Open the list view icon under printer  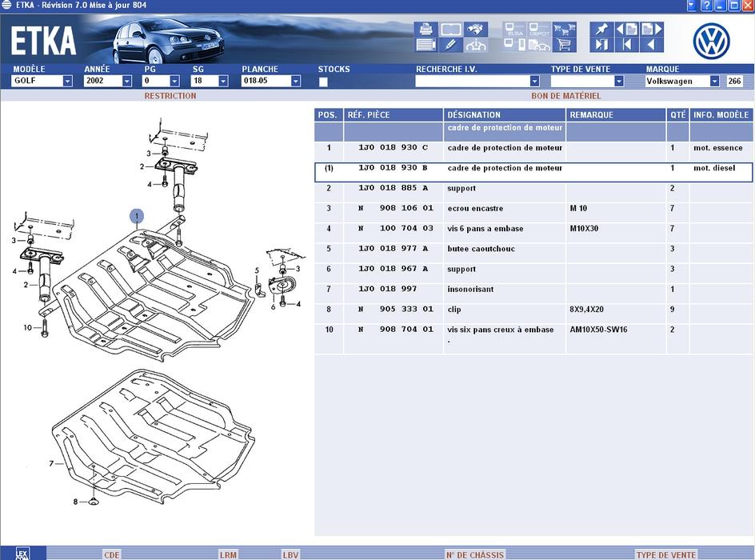pyautogui.click(x=426, y=46)
